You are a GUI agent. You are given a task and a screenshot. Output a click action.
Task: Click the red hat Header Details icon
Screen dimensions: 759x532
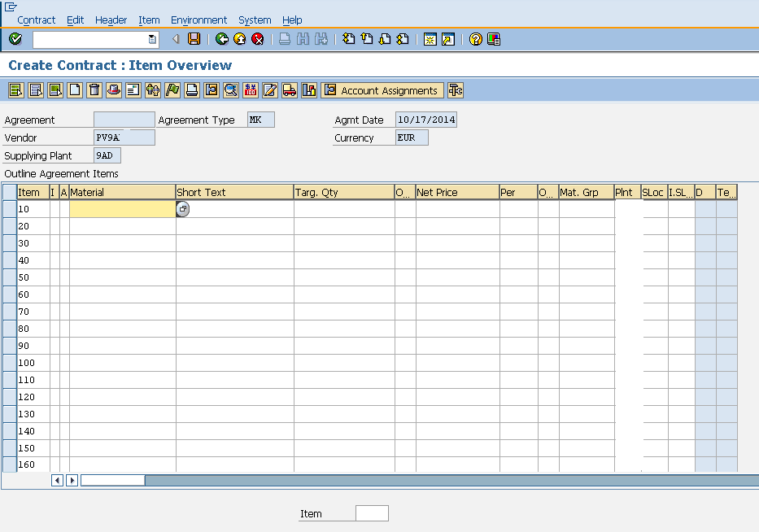click(114, 90)
